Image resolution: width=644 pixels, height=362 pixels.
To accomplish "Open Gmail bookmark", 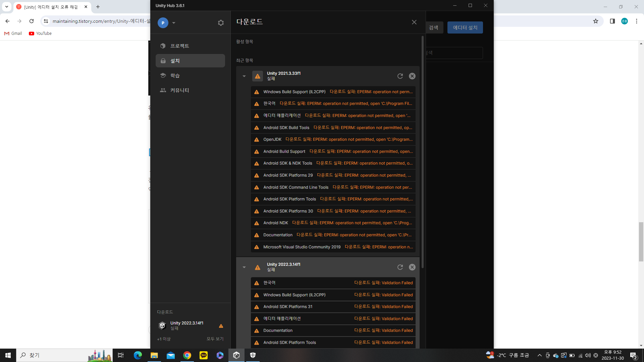I will click(x=13, y=34).
